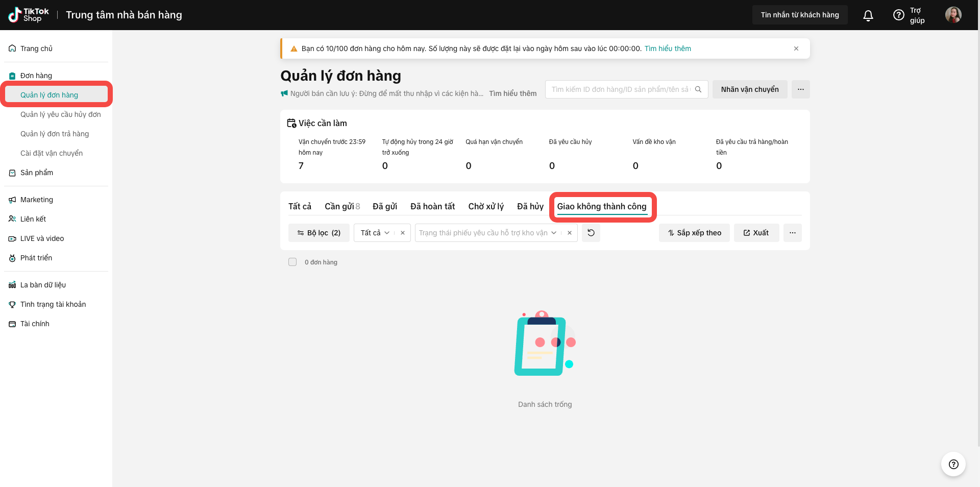Image resolution: width=980 pixels, height=487 pixels.
Task: Click the user profile avatar
Action: point(953,15)
